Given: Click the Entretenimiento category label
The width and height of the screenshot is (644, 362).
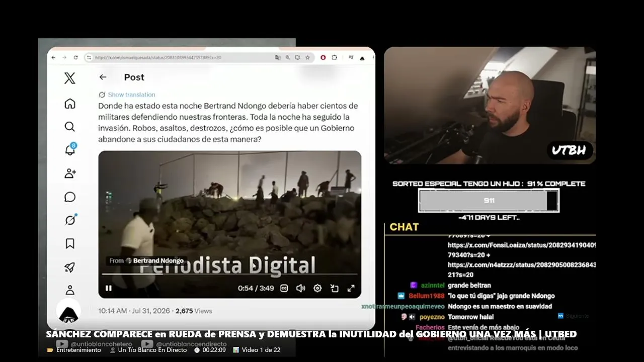Looking at the screenshot, I should click(78, 350).
